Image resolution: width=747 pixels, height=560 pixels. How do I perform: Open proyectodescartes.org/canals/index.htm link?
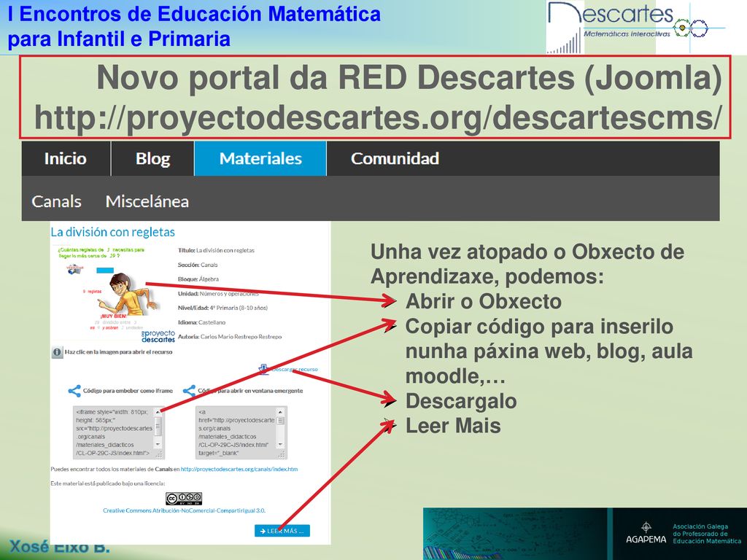[239, 469]
